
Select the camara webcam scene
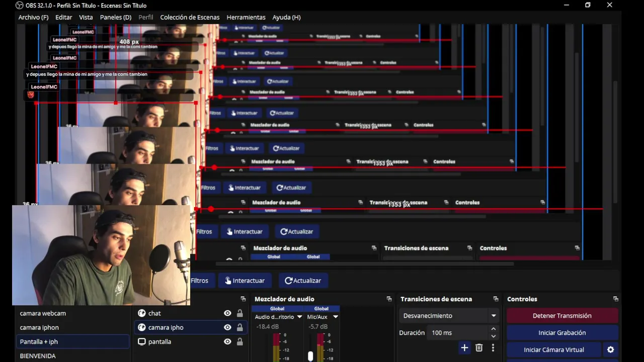73,313
